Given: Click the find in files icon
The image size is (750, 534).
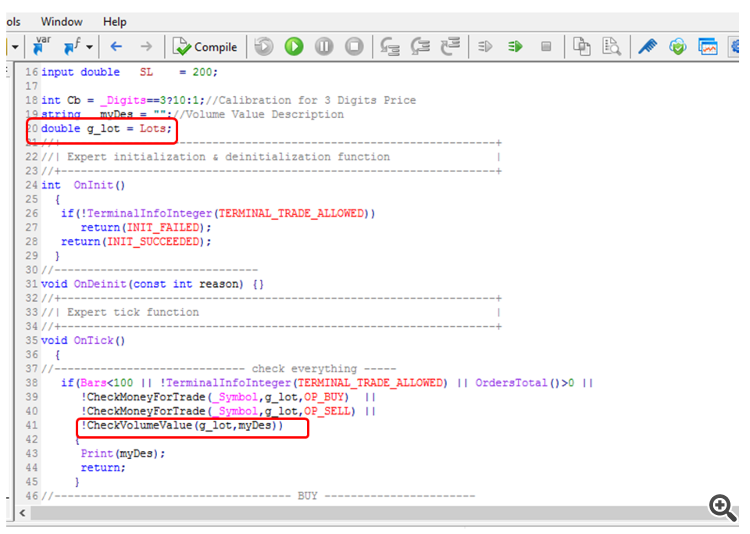Looking at the screenshot, I should [x=611, y=46].
